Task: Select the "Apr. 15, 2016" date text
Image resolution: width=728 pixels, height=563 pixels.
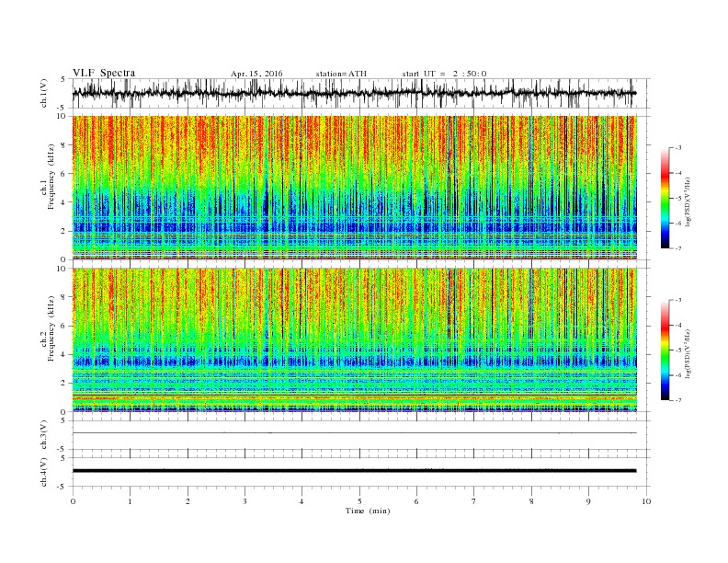Action: pos(256,74)
